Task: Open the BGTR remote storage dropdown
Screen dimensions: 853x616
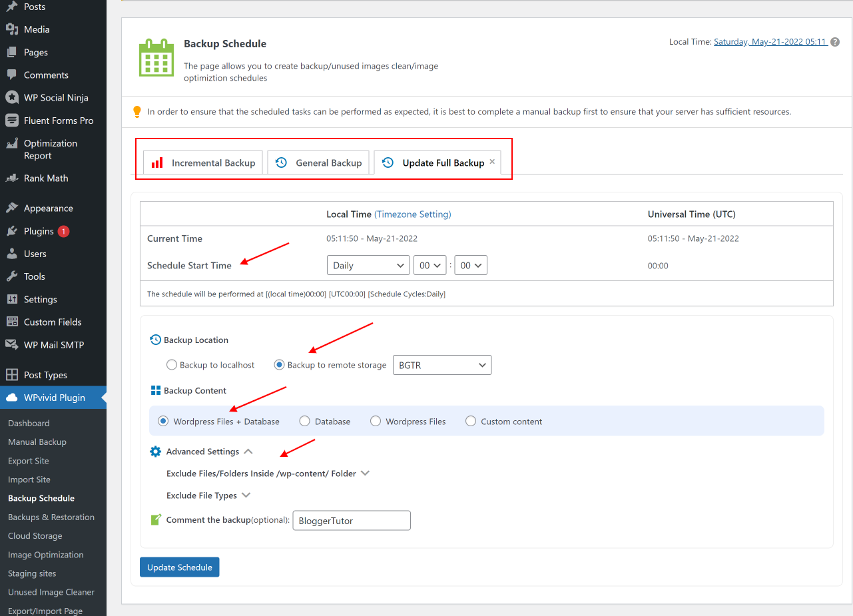Action: 442,365
